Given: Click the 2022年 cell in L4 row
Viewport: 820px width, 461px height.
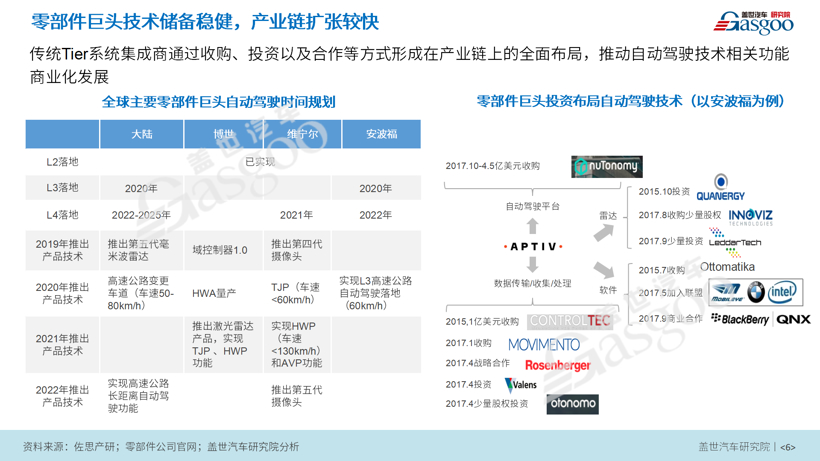Looking at the screenshot, I should click(375, 215).
